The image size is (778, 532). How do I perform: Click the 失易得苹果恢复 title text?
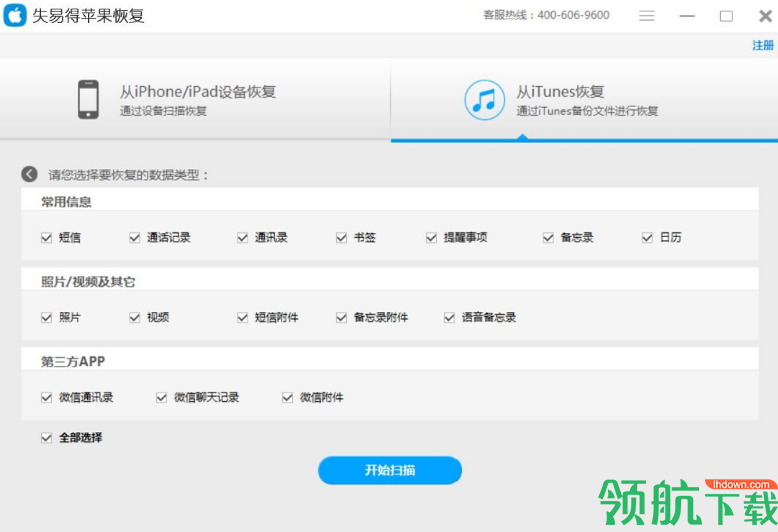(88, 16)
